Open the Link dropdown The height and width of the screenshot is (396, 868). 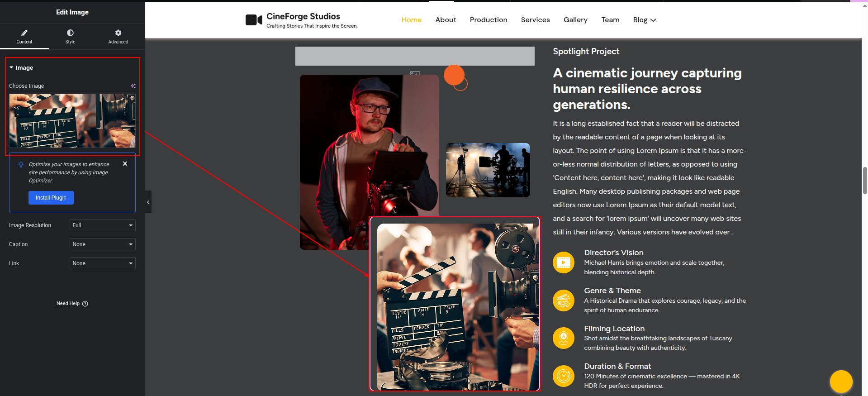pyautogui.click(x=102, y=263)
